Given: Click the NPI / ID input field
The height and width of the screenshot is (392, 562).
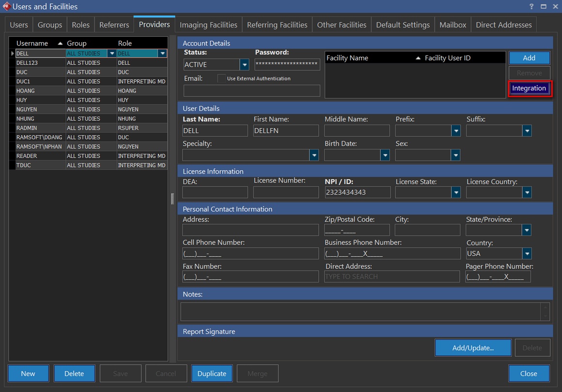Looking at the screenshot, I should (358, 192).
